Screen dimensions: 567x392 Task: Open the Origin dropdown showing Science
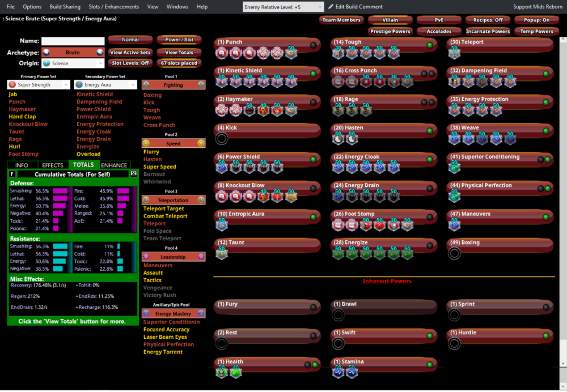pyautogui.click(x=71, y=63)
